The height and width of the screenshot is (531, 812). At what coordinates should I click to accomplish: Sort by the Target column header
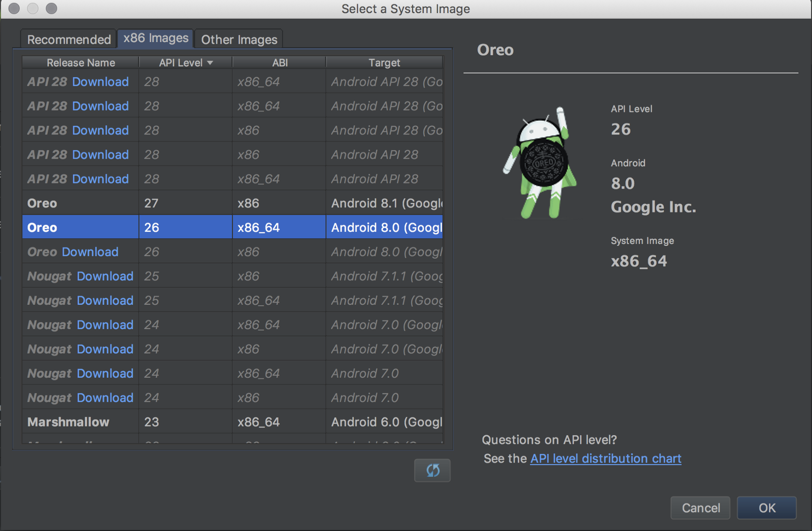pyautogui.click(x=384, y=62)
